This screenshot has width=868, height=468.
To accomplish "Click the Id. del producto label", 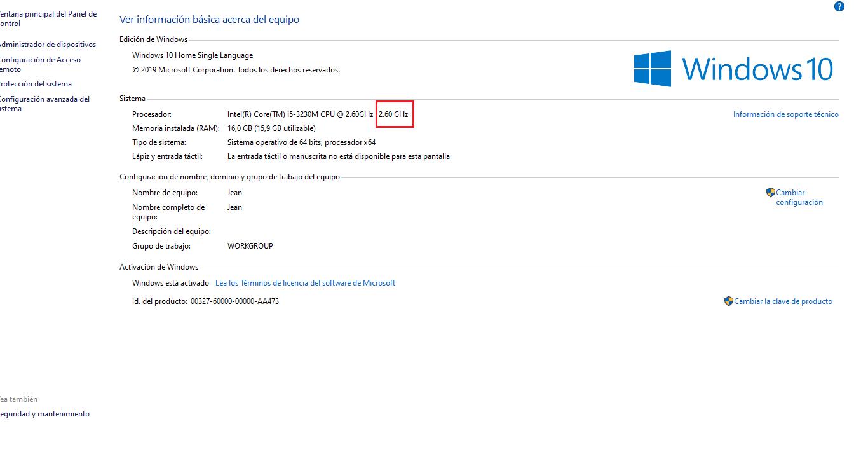I will [159, 301].
